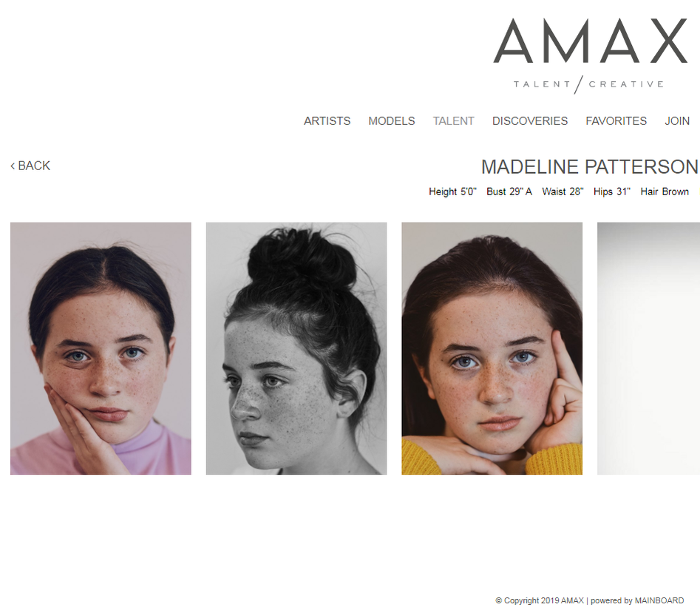The image size is (700, 610).
Task: Open the yellow sweater portrait photo
Action: [492, 348]
